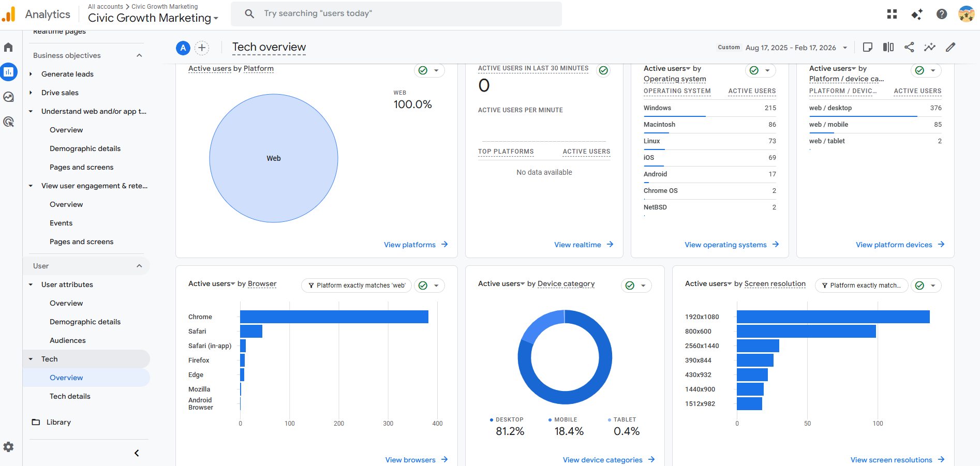Open Audiences under User attributes
This screenshot has width=980, height=466.
pyautogui.click(x=68, y=340)
